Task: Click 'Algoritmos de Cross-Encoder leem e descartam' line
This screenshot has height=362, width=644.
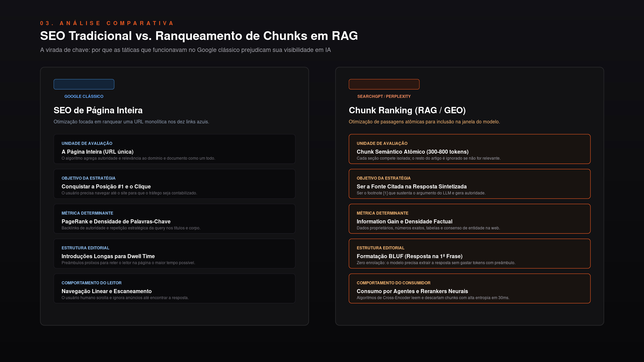Action: [x=433, y=298]
